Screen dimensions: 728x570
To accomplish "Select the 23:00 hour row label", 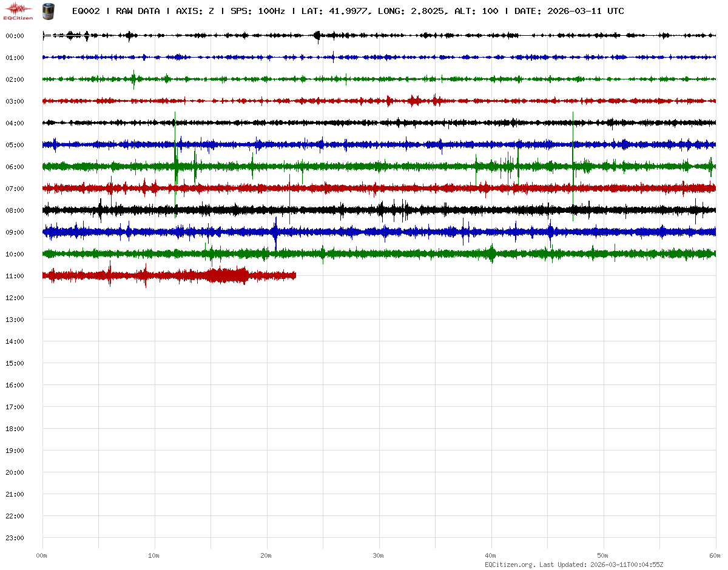I will point(15,538).
